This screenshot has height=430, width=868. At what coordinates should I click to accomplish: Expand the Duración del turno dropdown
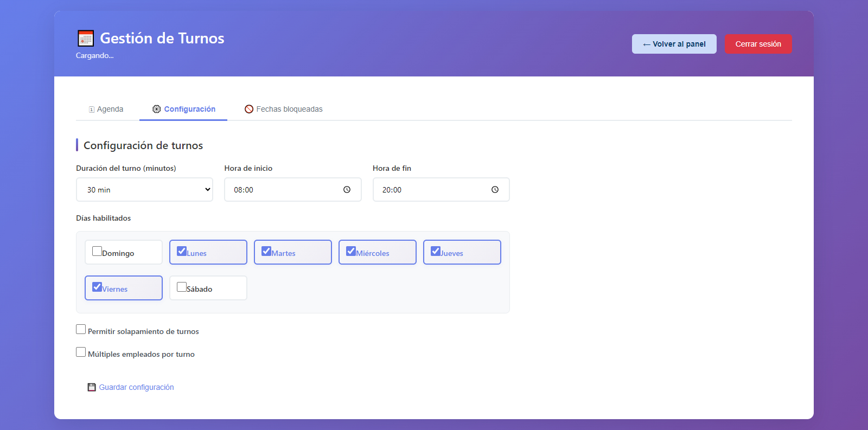click(x=144, y=190)
